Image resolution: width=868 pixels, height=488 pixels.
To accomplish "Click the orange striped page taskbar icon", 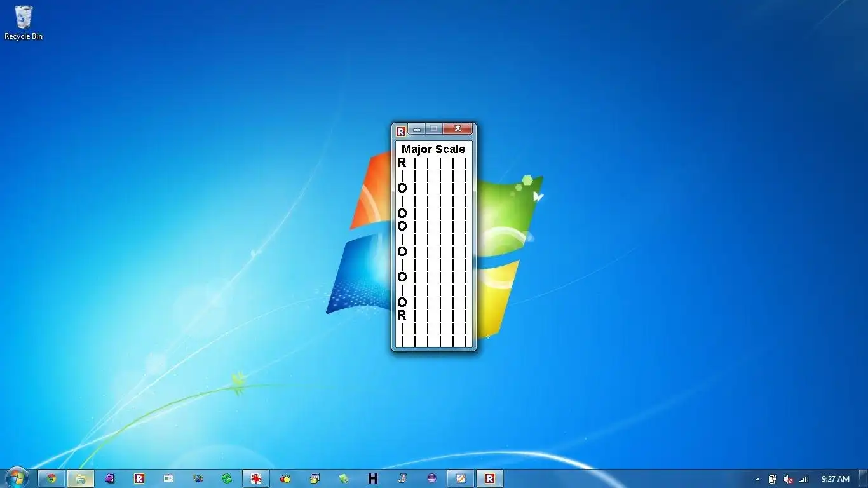I will pyautogui.click(x=461, y=478).
